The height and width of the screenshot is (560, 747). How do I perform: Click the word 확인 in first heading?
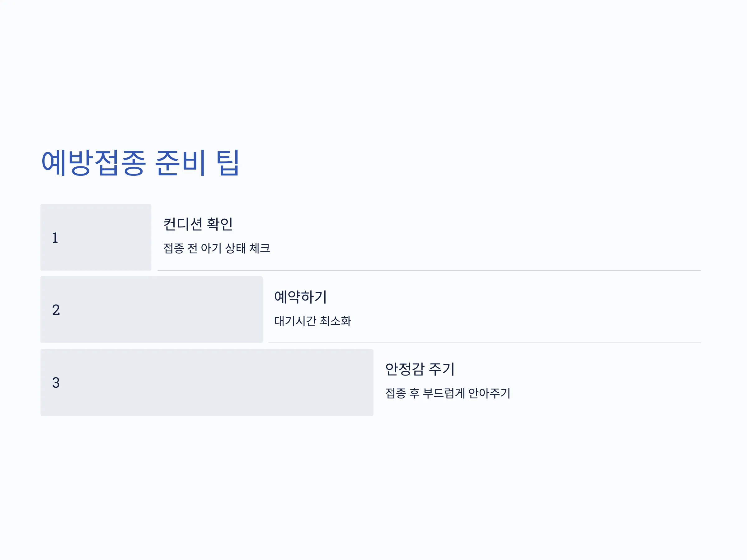tap(220, 224)
